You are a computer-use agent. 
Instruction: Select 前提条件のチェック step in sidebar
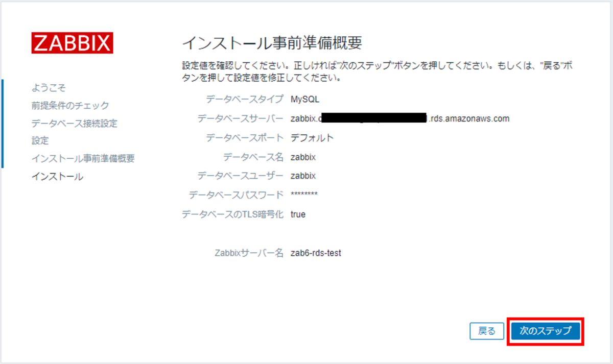70,106
